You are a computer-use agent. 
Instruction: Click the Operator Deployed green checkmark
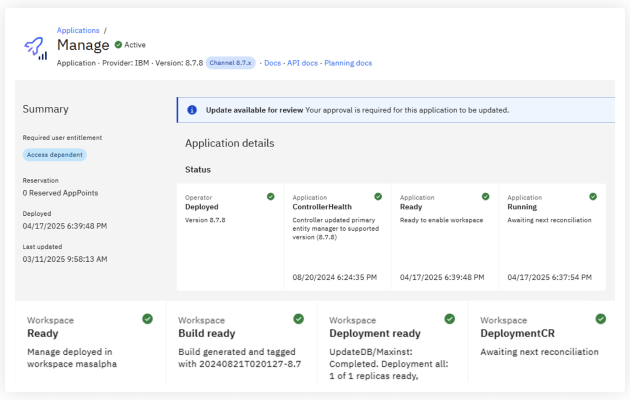270,197
